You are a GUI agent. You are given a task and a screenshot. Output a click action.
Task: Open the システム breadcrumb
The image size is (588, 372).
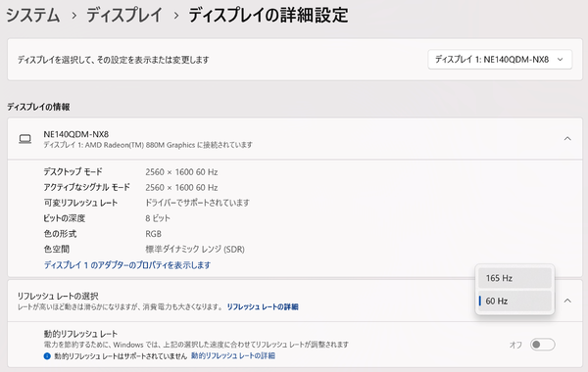[33, 16]
